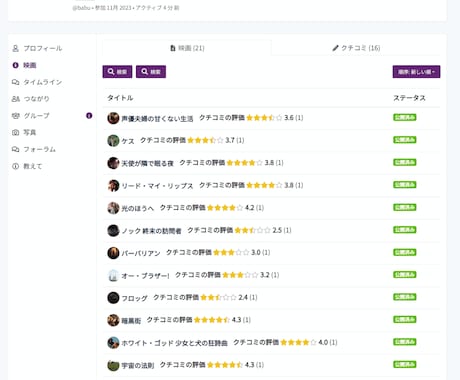Click the chat icon beside フォーラム
Image resolution: width=460 pixels, height=380 pixels.
[16, 149]
